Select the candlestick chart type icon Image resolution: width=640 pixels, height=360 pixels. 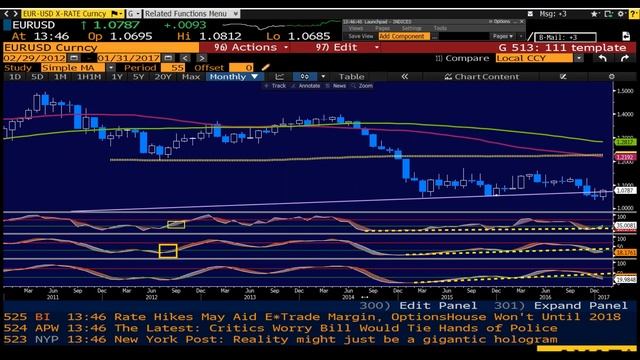(x=305, y=77)
